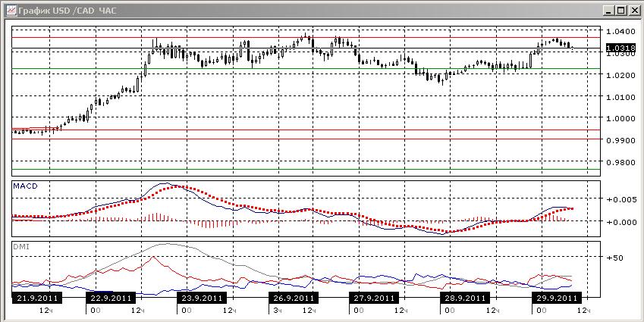
Task: Select the 27.9.2011 date marker
Action: (x=374, y=298)
